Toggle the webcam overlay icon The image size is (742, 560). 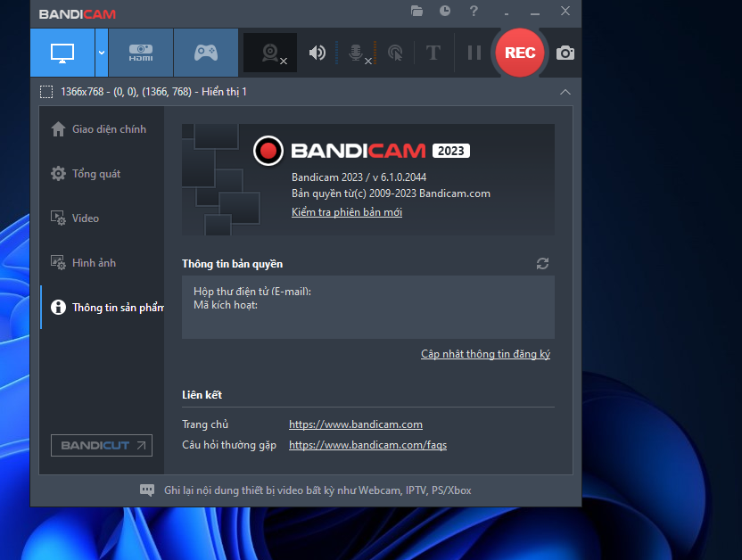coord(270,53)
